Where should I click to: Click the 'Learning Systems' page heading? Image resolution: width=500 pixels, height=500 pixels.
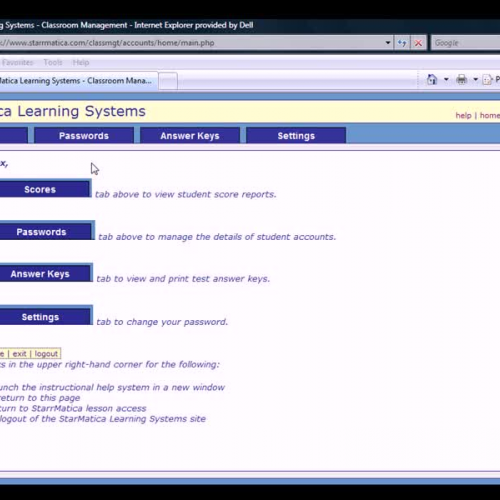[x=81, y=111]
